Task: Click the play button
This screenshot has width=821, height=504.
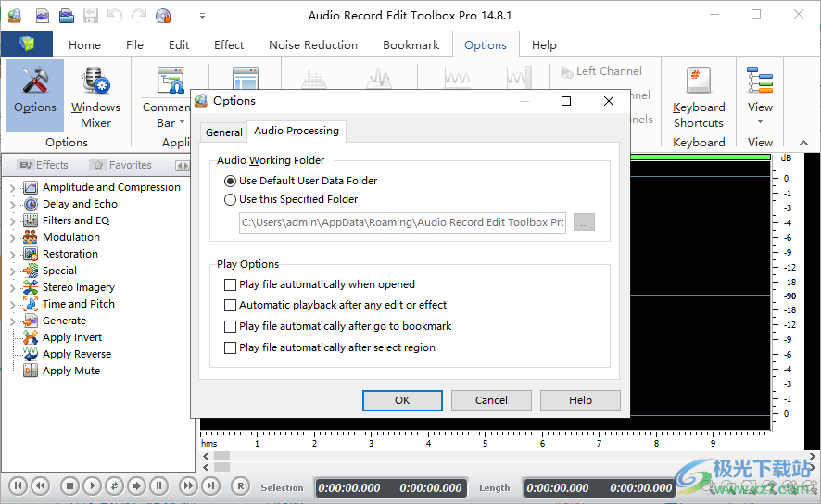Action: point(92,486)
